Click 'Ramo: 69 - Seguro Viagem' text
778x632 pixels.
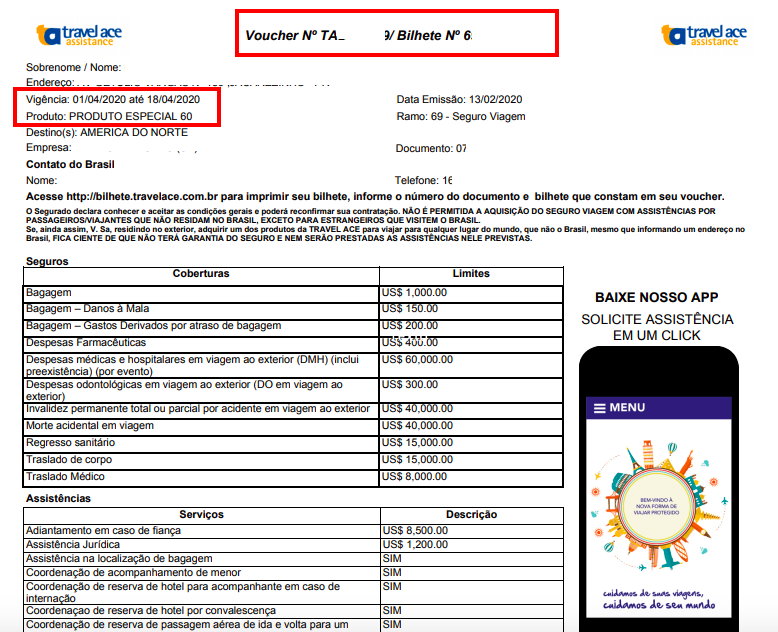point(461,117)
